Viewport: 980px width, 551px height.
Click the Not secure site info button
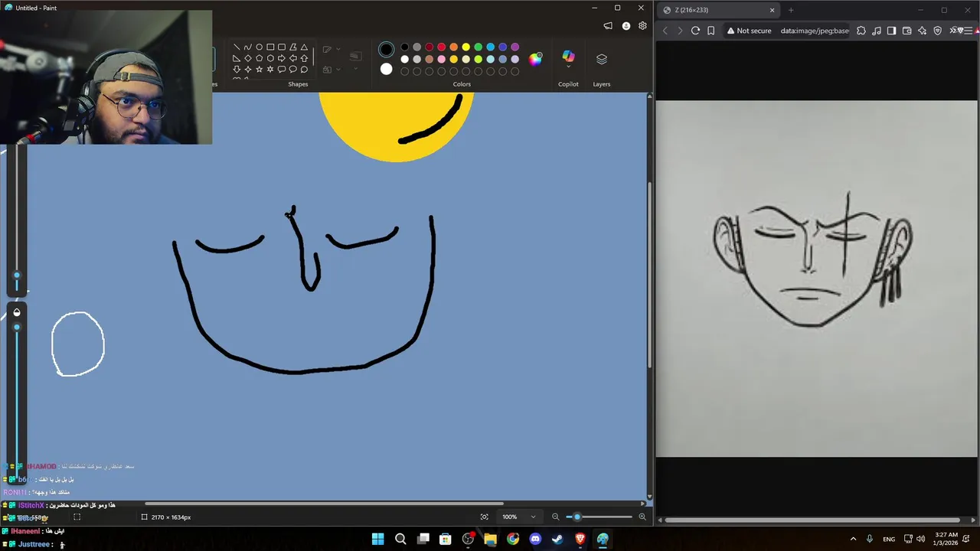[749, 31]
